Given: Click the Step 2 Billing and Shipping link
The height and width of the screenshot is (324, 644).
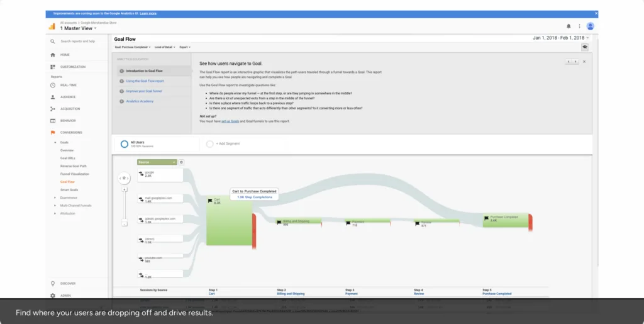Looking at the screenshot, I should [291, 294].
